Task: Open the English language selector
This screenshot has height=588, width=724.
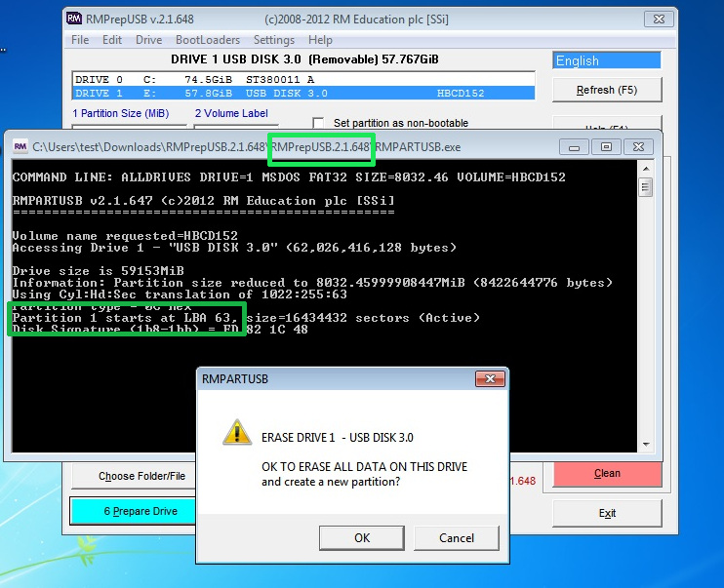Action: point(606,60)
